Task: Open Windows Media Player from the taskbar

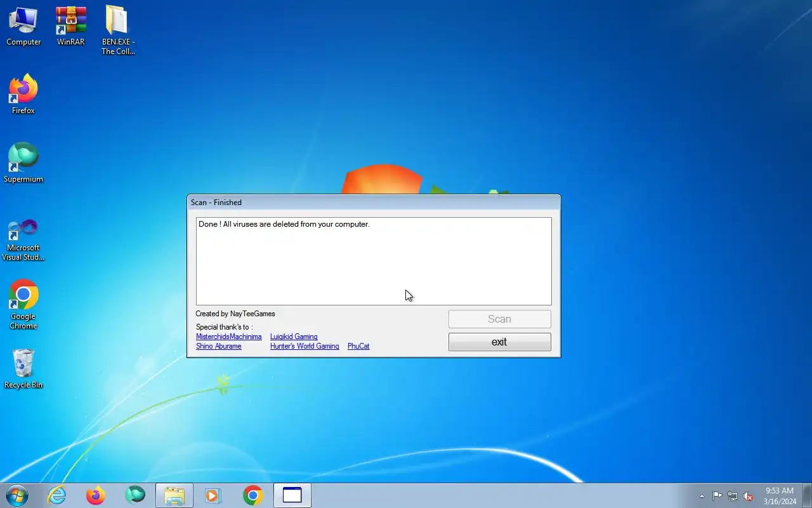Action: (214, 495)
